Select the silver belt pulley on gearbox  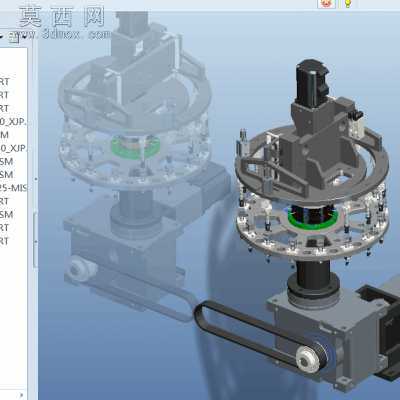point(309,359)
